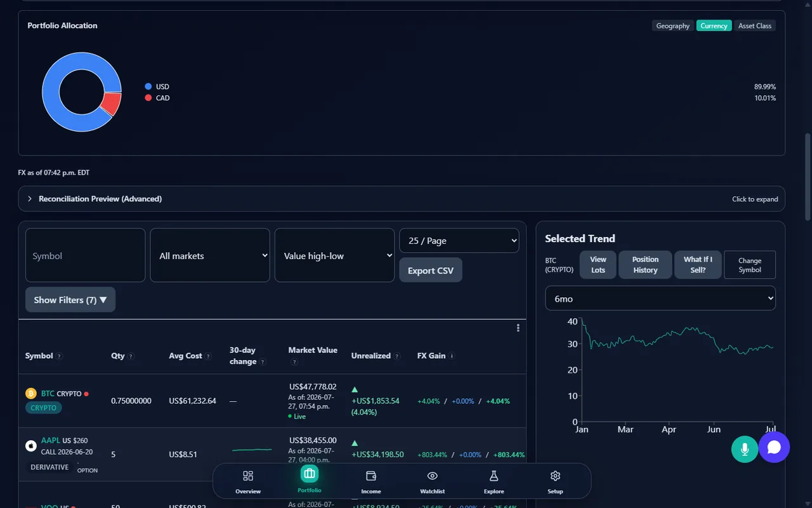812x508 pixels.
Task: Open the Overview nav icon
Action: pyautogui.click(x=248, y=476)
